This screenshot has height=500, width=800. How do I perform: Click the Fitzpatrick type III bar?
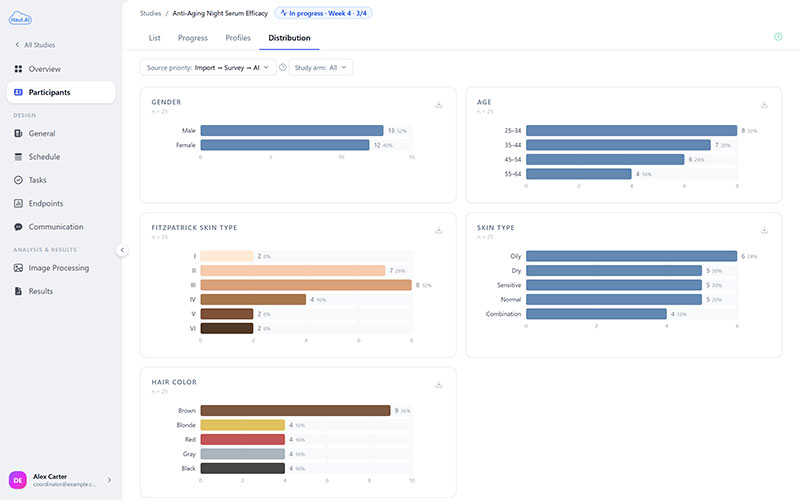tap(306, 285)
